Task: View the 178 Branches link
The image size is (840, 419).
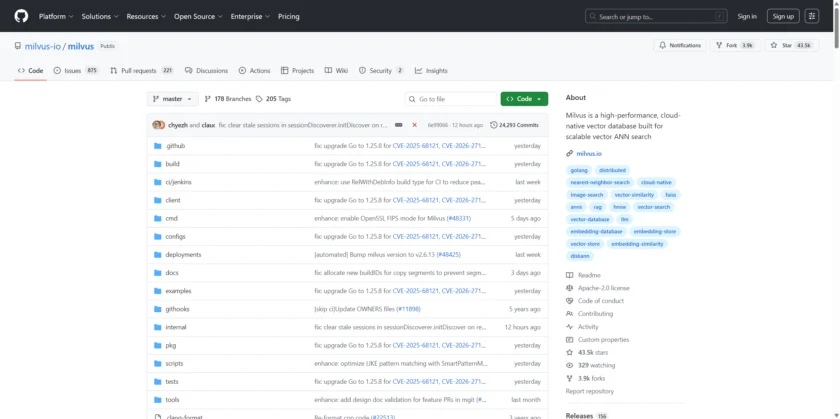Action: coord(228,99)
